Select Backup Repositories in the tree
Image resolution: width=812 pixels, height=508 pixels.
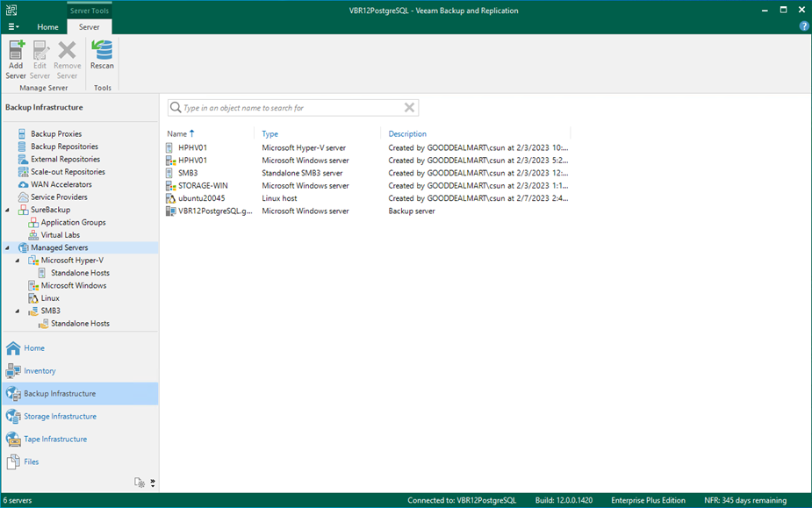pos(64,147)
